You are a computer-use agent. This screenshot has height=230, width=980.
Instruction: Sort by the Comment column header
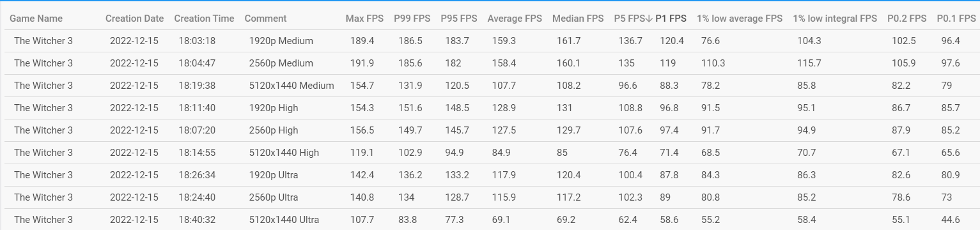(x=265, y=19)
